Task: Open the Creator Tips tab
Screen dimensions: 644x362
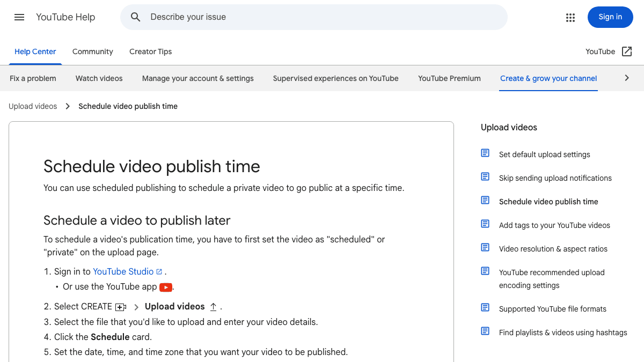Action: pos(151,51)
